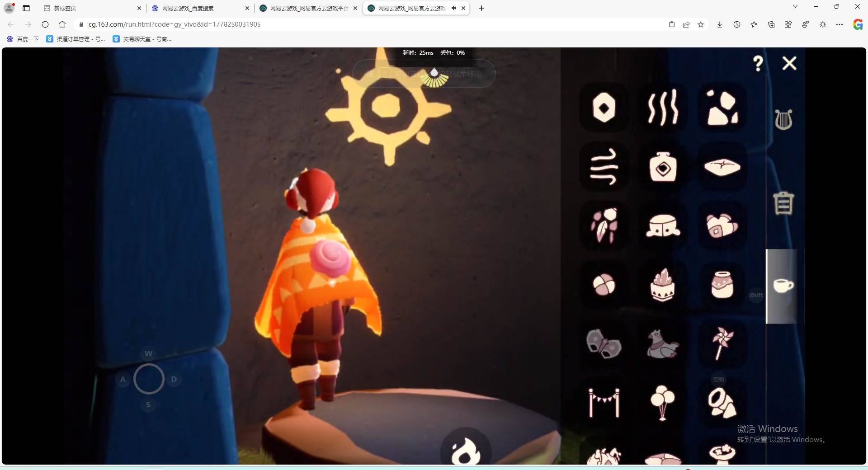The height and width of the screenshot is (470, 868).
Task: Open the help question mark in the game
Action: coord(758,63)
